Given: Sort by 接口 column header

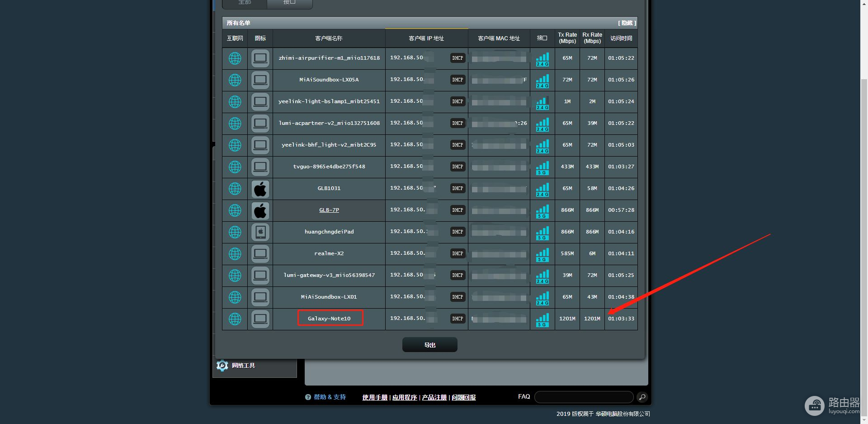Looking at the screenshot, I should point(542,38).
